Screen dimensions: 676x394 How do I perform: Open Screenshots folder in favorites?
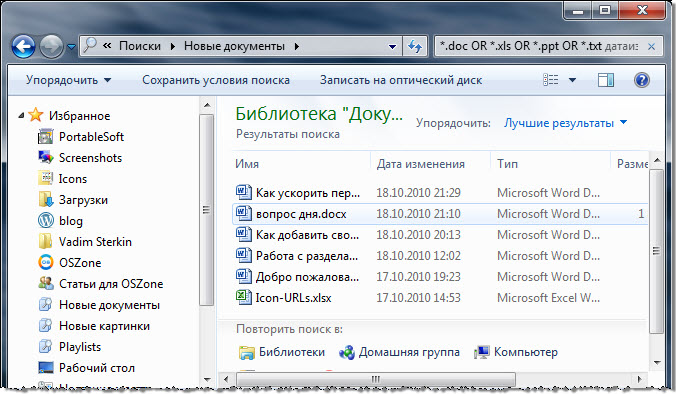(80, 158)
